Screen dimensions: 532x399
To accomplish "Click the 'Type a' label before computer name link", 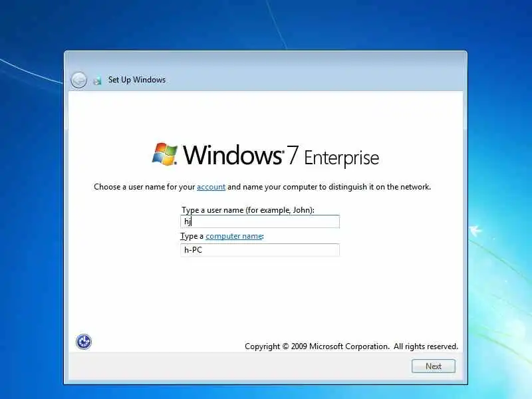I will pyautogui.click(x=192, y=236).
